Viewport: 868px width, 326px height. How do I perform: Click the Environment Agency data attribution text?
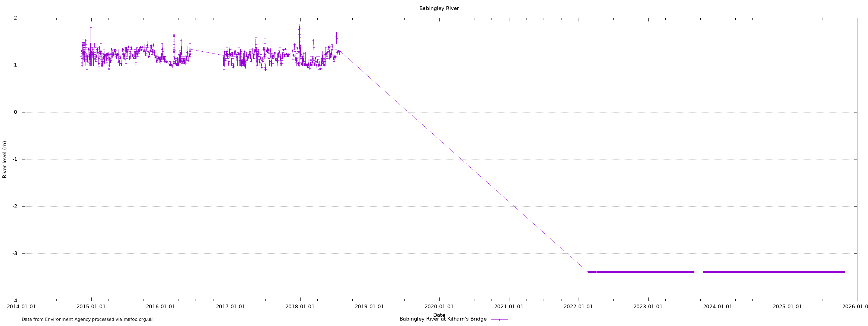pyautogui.click(x=87, y=319)
